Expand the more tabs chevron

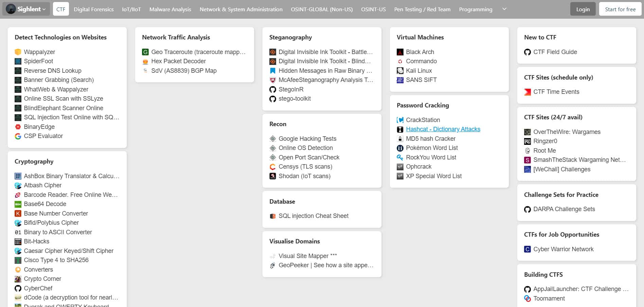pyautogui.click(x=504, y=9)
